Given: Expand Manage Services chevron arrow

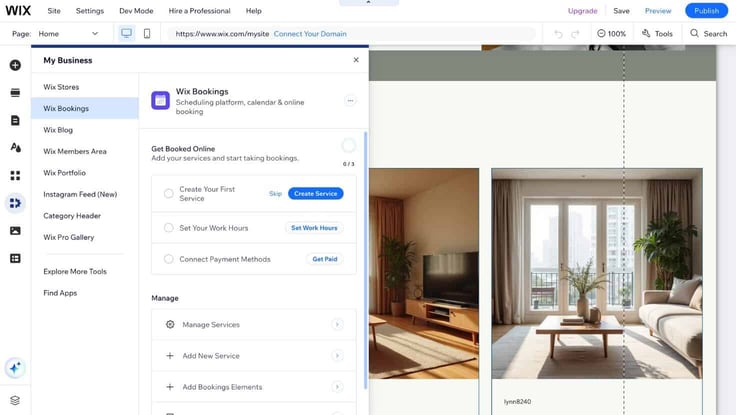Looking at the screenshot, I should [337, 324].
